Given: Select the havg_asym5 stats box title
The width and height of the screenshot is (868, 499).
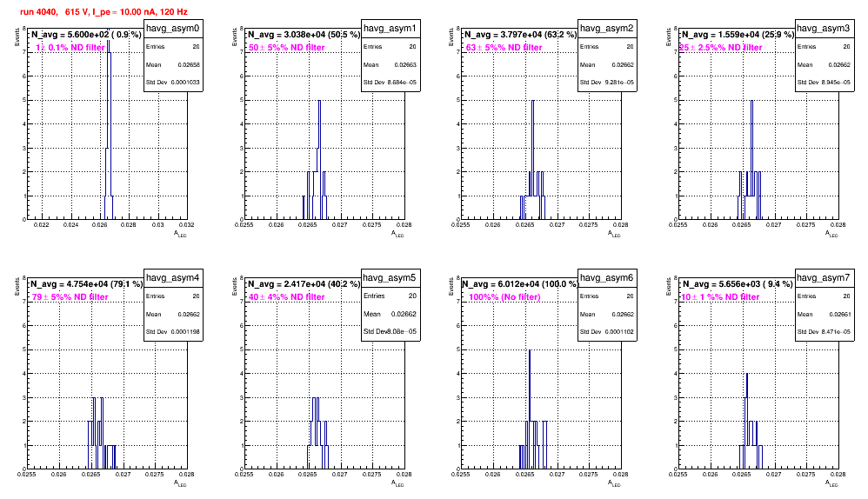Looking at the screenshot, I should coord(390,277).
